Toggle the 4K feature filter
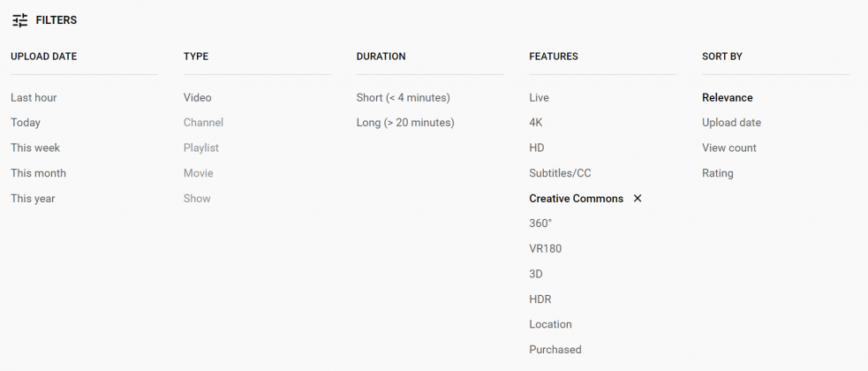This screenshot has height=371, width=868. tap(536, 123)
